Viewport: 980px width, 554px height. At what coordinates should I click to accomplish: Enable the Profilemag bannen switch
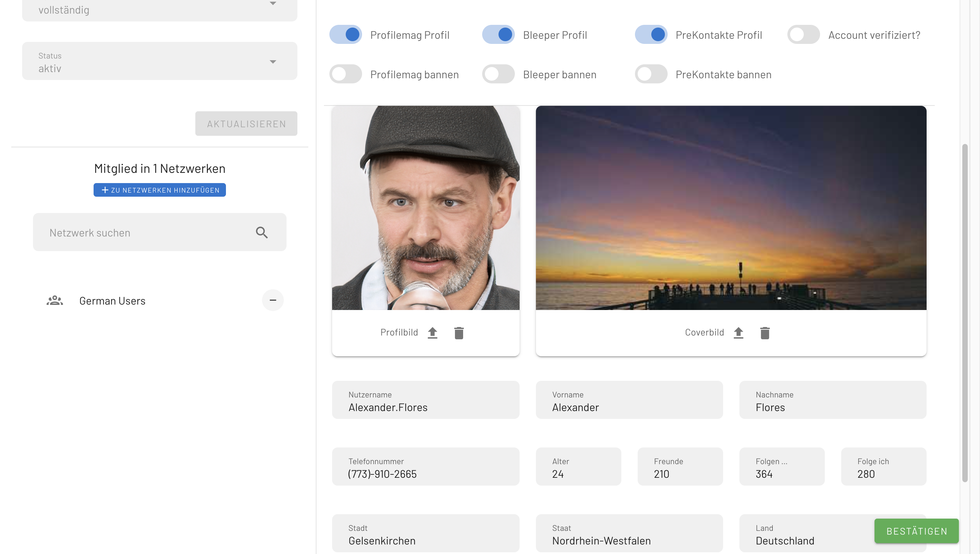345,74
